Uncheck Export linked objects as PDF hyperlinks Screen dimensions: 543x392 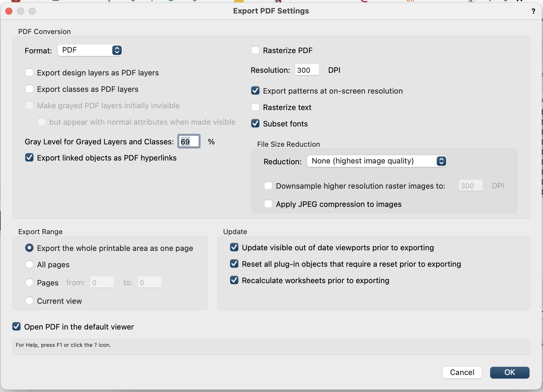[x=29, y=158]
